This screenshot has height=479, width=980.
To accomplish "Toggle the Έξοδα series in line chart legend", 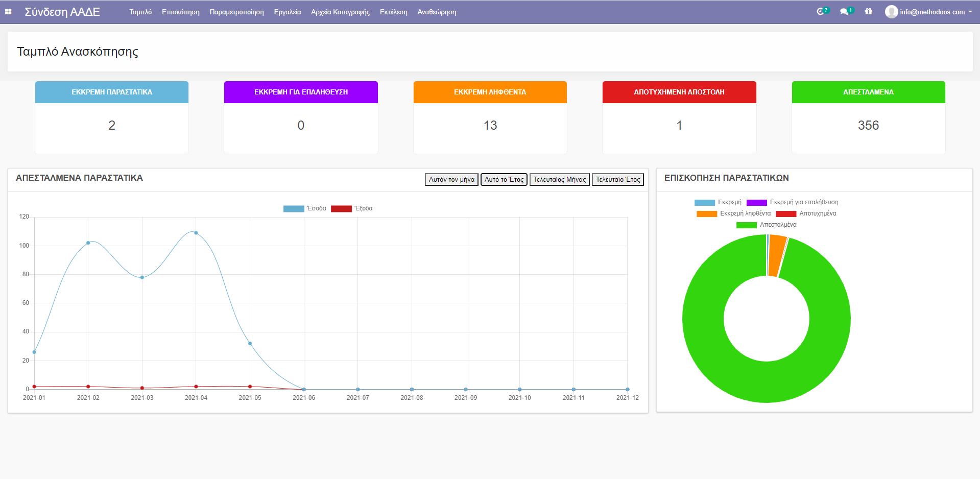I will 341,208.
